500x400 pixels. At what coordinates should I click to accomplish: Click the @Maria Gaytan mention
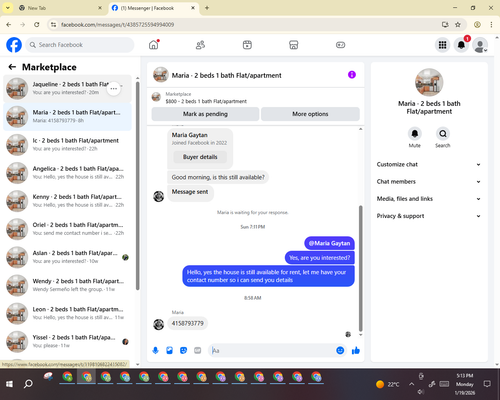pyautogui.click(x=329, y=243)
